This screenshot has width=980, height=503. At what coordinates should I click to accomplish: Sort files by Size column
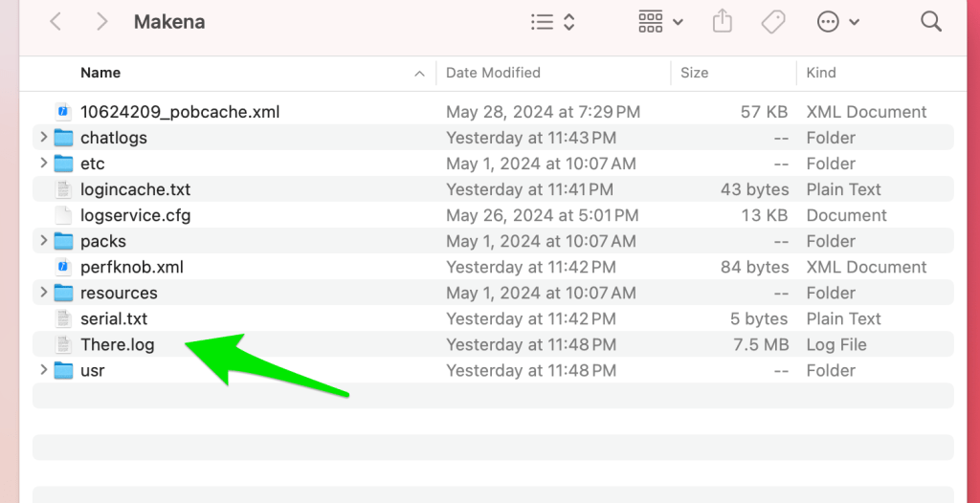click(x=694, y=73)
